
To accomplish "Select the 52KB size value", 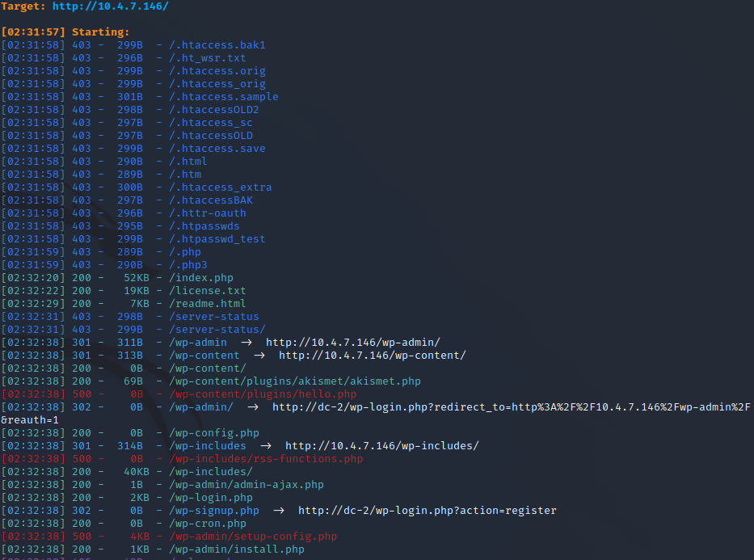I will [137, 278].
